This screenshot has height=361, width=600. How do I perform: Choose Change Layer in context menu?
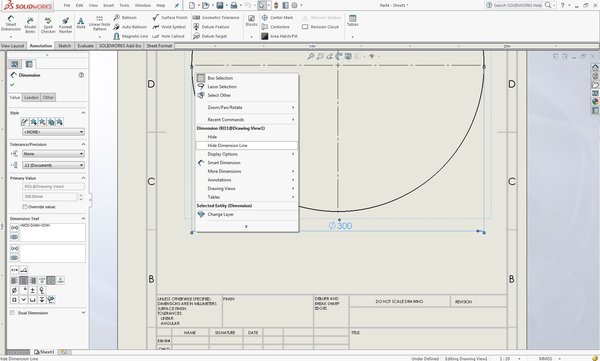246,214
